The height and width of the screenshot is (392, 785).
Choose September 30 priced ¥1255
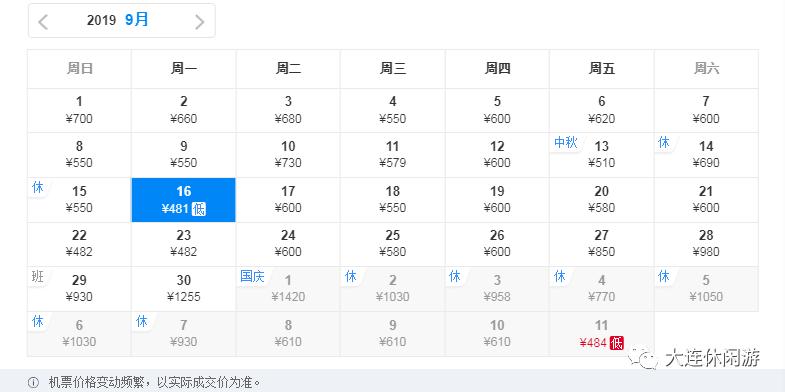[x=184, y=289]
